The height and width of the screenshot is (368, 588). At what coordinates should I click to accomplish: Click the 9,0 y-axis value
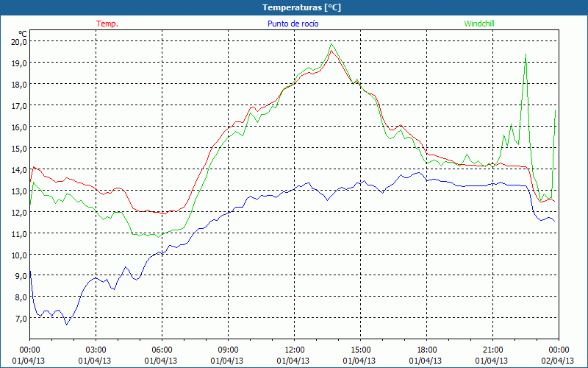[21, 276]
